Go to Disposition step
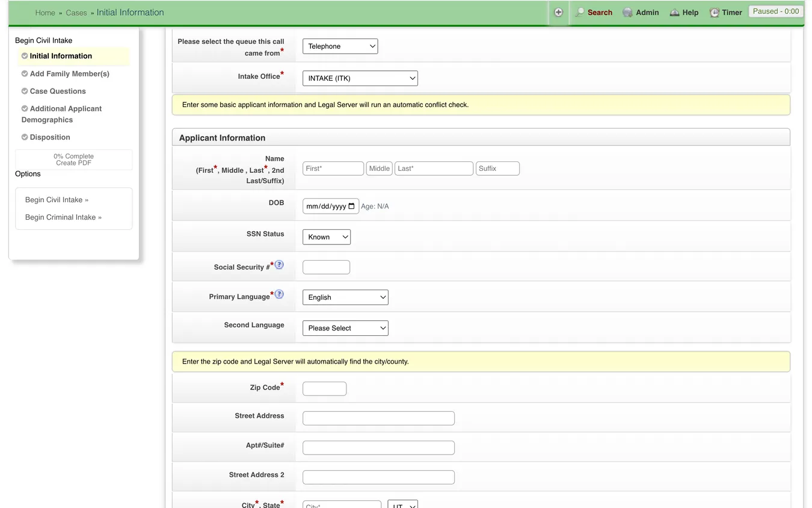The width and height of the screenshot is (812, 508). coord(50,137)
